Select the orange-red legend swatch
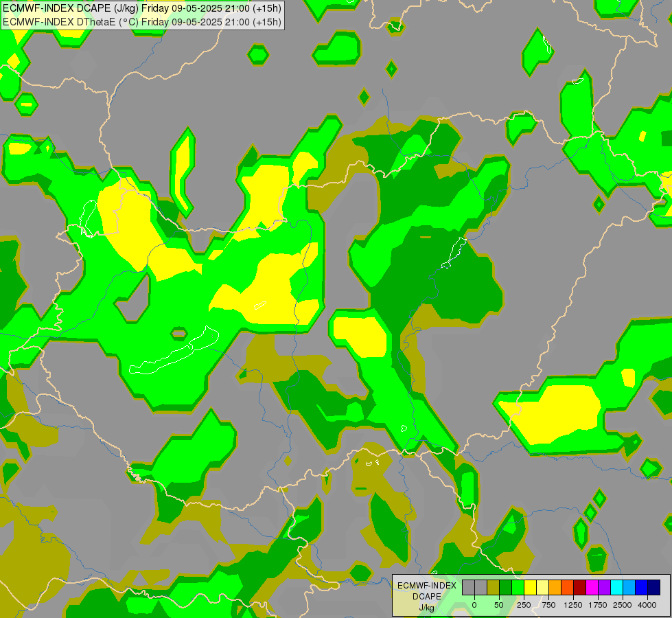 click(x=568, y=587)
